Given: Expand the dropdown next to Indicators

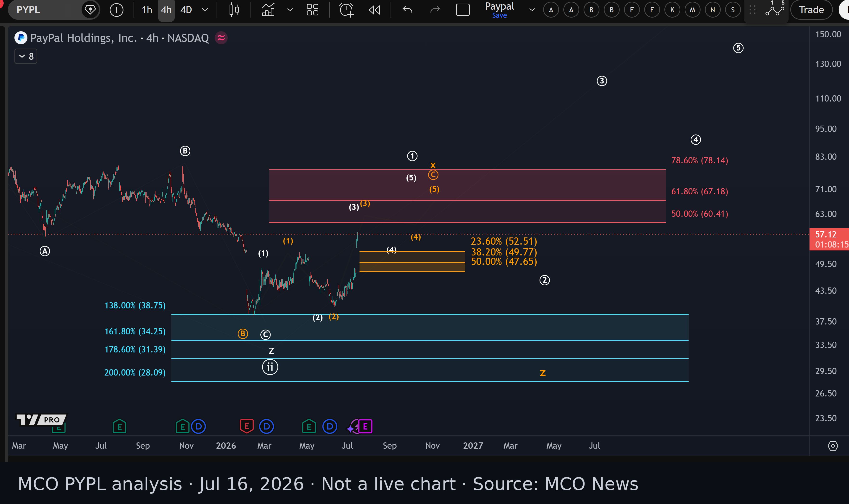Looking at the screenshot, I should 290,10.
